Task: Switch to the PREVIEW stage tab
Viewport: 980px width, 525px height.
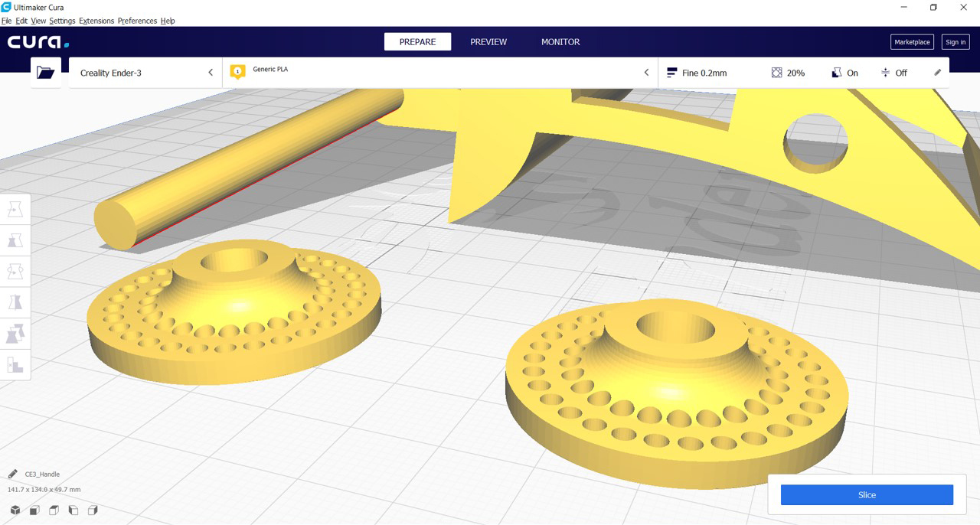Action: tap(488, 42)
